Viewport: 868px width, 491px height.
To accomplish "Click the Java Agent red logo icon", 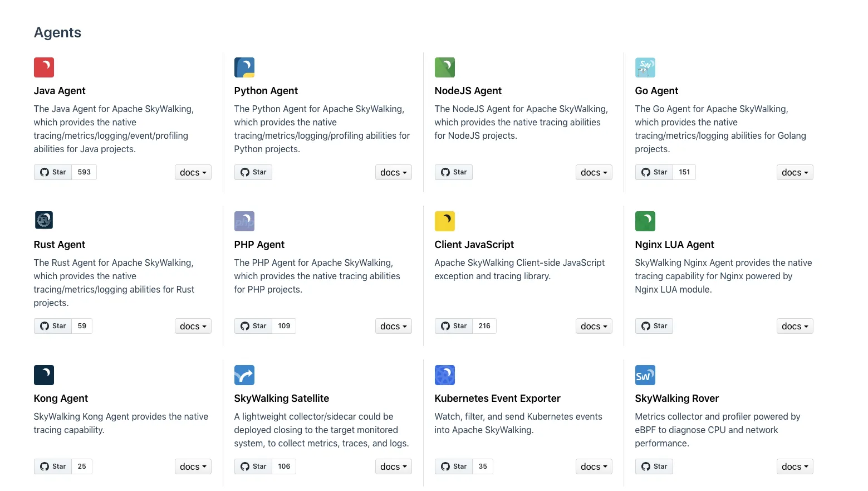I will [x=44, y=67].
